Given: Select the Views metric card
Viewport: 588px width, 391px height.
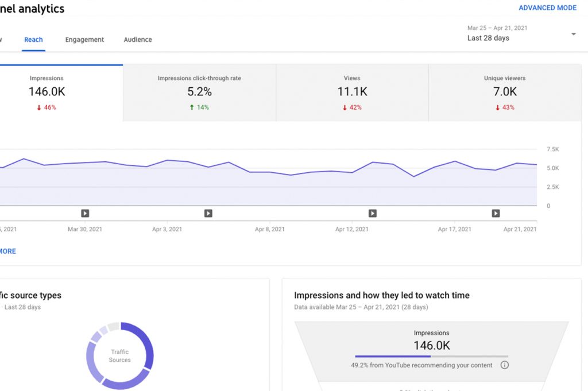Looking at the screenshot, I should (x=352, y=93).
